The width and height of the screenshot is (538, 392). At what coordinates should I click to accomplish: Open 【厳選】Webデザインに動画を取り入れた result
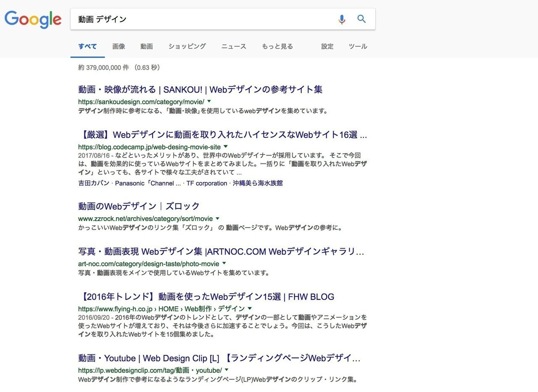(x=222, y=135)
